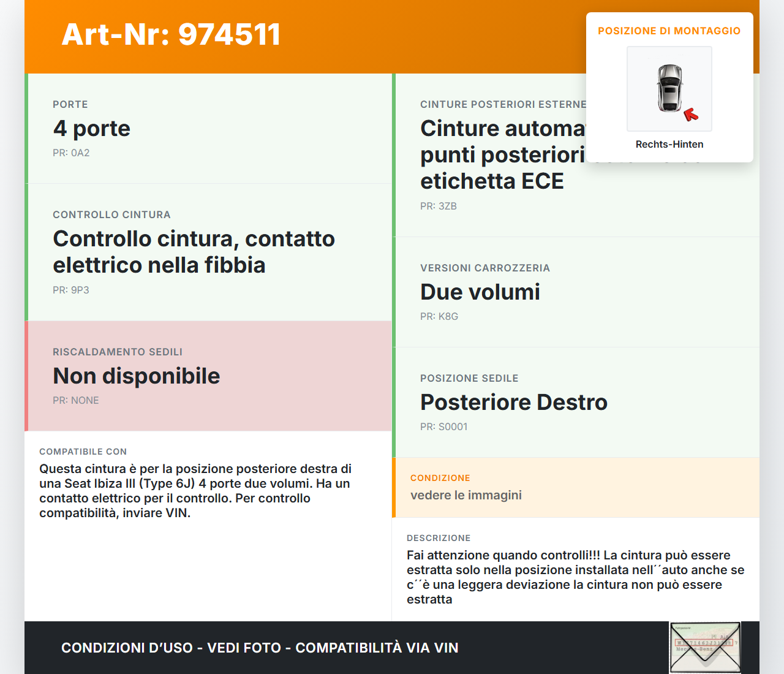Screen dimensions: 784x674
Task: Click the "4 porte" value
Action: 92,128
